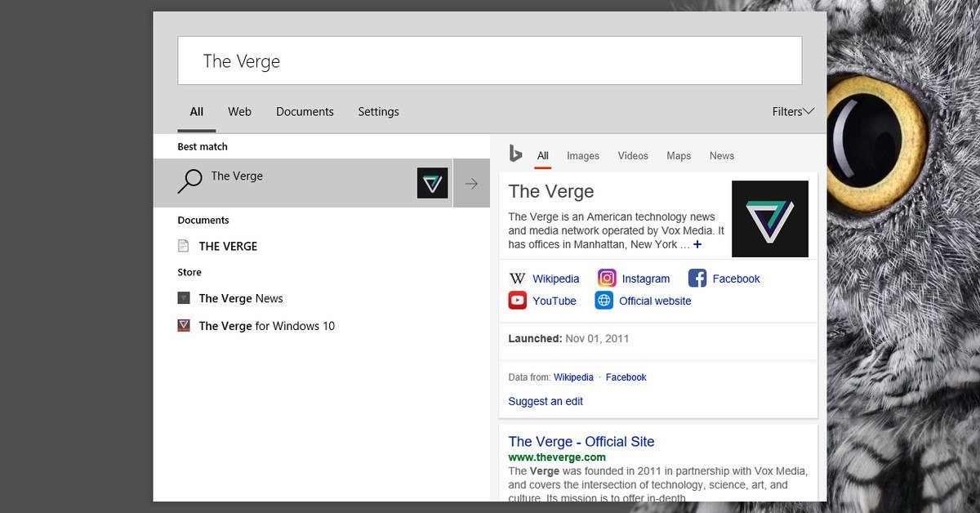Screen dimensions: 980x513
Task: Open the Filters dropdown
Action: pos(793,111)
